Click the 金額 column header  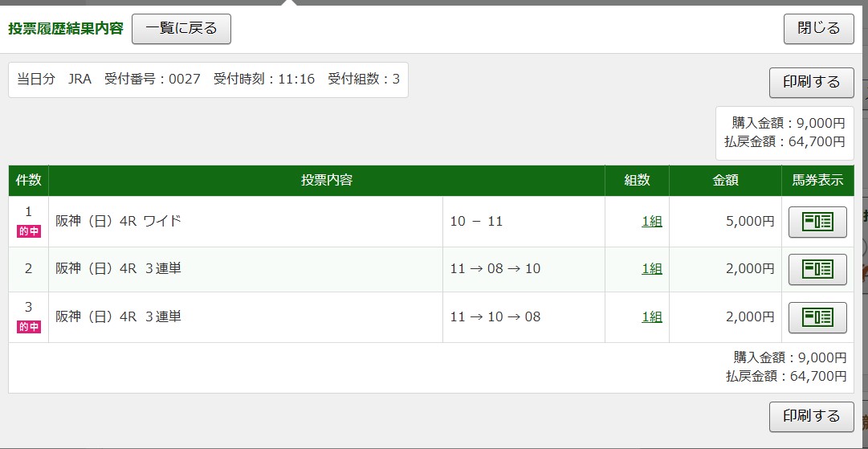725,181
